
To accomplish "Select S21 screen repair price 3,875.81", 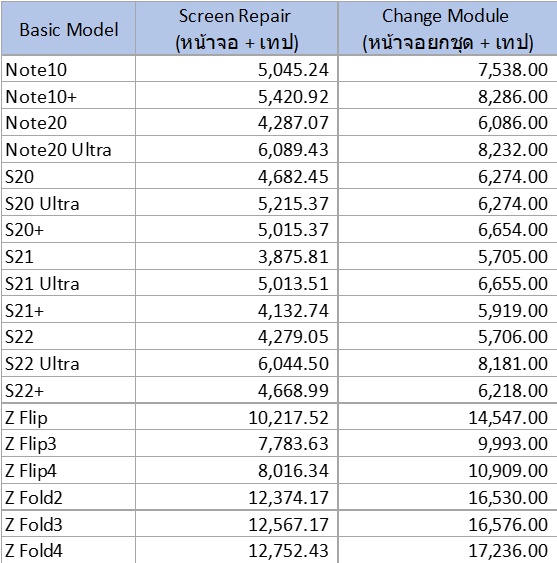I will coord(237,256).
